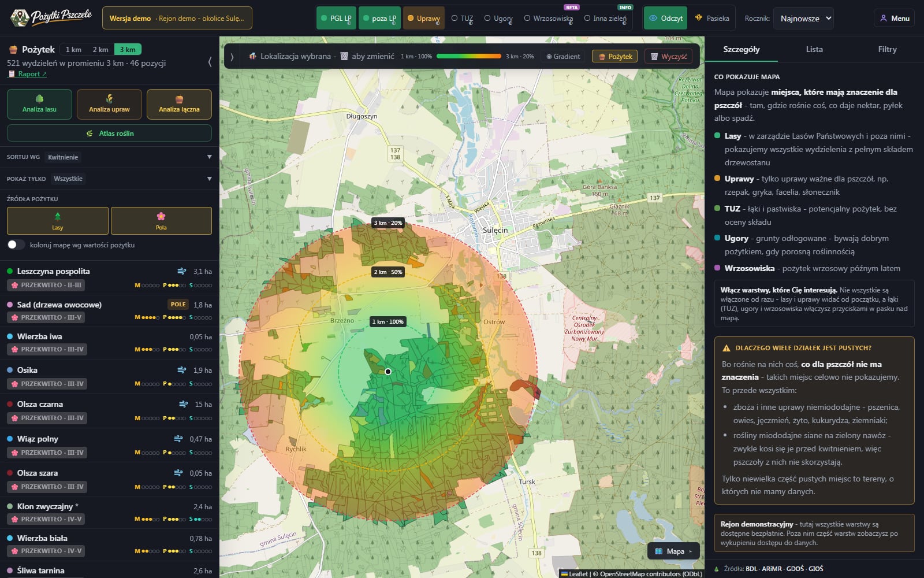Viewport: 924px width, 578px height.
Task: Toggle the PGL LP layer
Action: click(337, 18)
